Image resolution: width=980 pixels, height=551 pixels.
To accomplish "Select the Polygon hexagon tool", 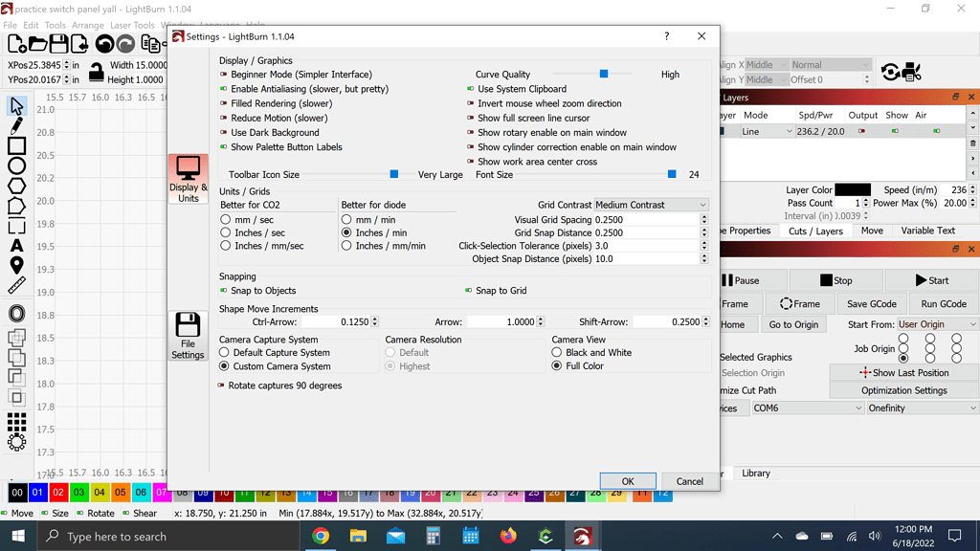I will tap(17, 186).
